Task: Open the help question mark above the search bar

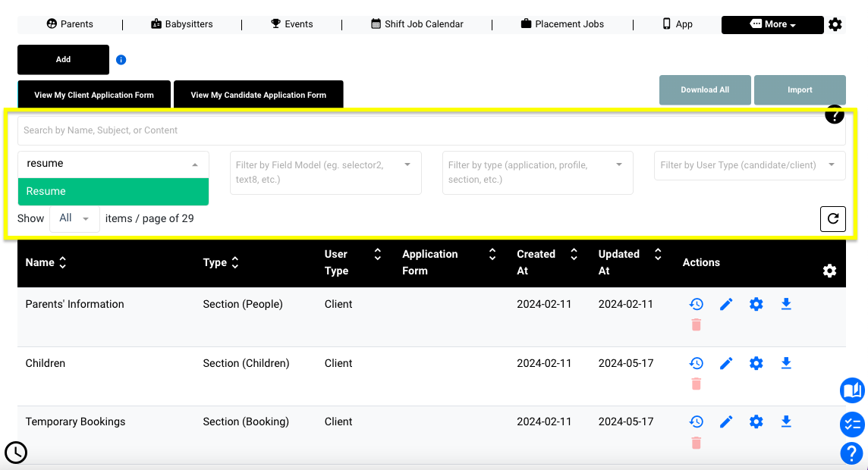Action: coord(835,114)
